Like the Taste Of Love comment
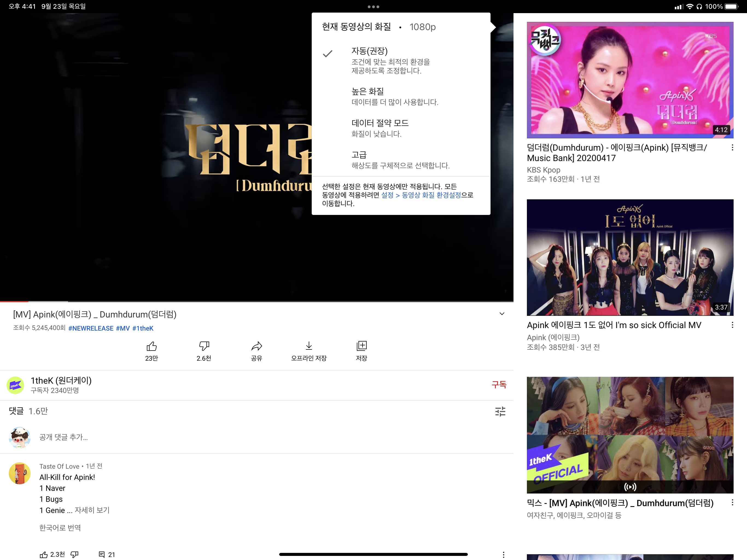Viewport: 747px width, 560px height. [43, 554]
